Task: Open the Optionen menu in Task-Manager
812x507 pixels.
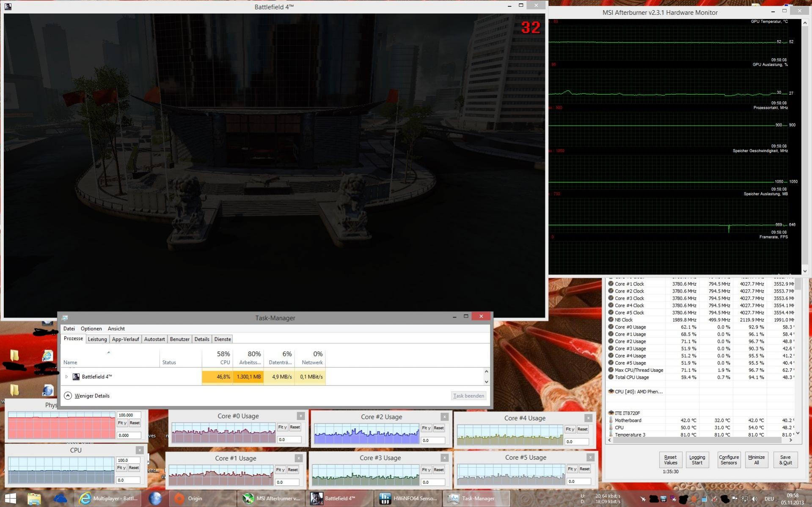Action: [91, 329]
